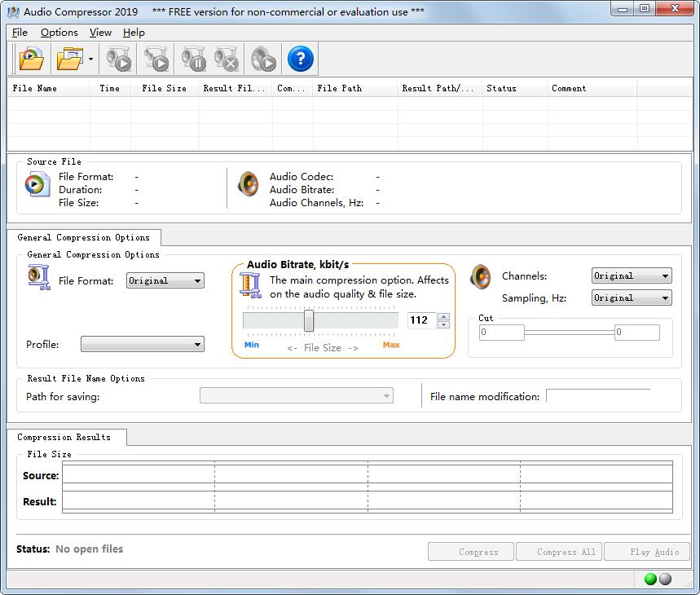The width and height of the screenshot is (700, 595).
Task: Click the Compress toolbar icon
Action: click(x=119, y=59)
